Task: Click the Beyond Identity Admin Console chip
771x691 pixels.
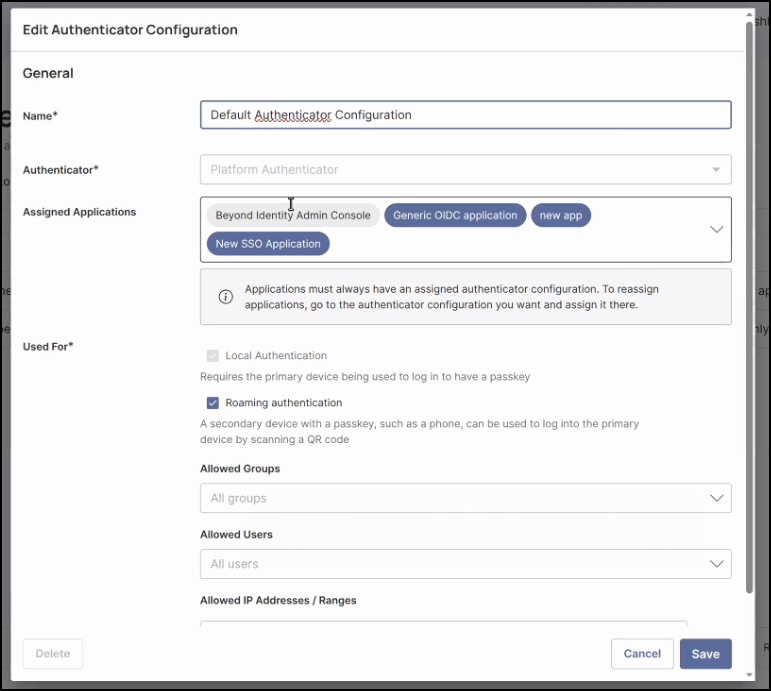Action: point(293,215)
